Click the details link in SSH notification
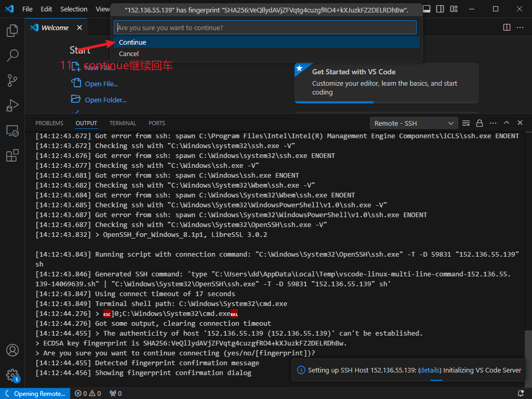532x399 pixels. (430, 370)
